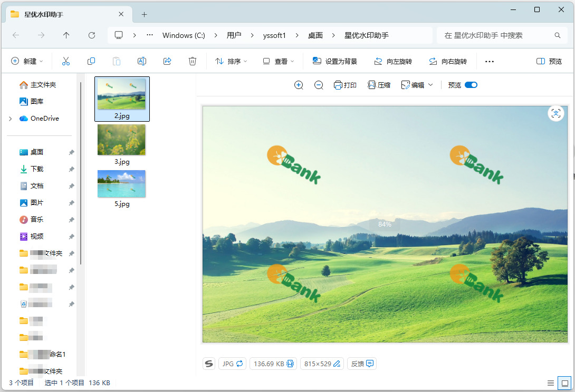
Task: Toggle the 预览 pane button in toolbar
Action: (x=549, y=61)
